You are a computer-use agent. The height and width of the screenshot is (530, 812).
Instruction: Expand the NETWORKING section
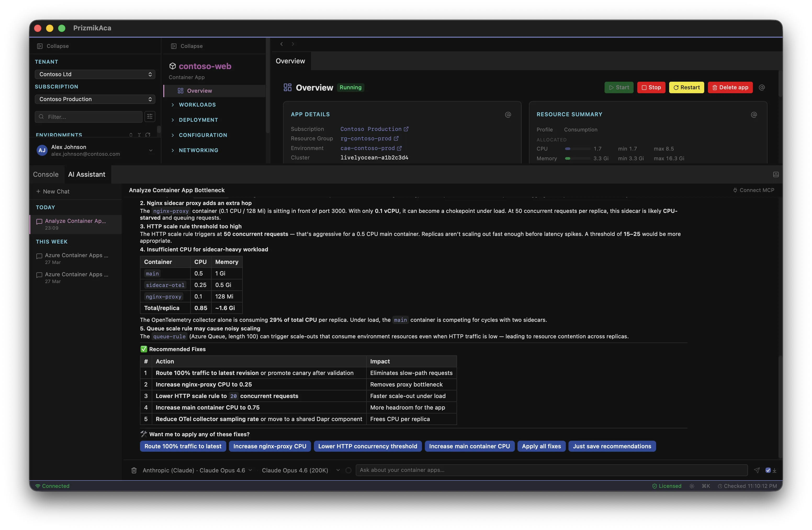pyautogui.click(x=198, y=150)
